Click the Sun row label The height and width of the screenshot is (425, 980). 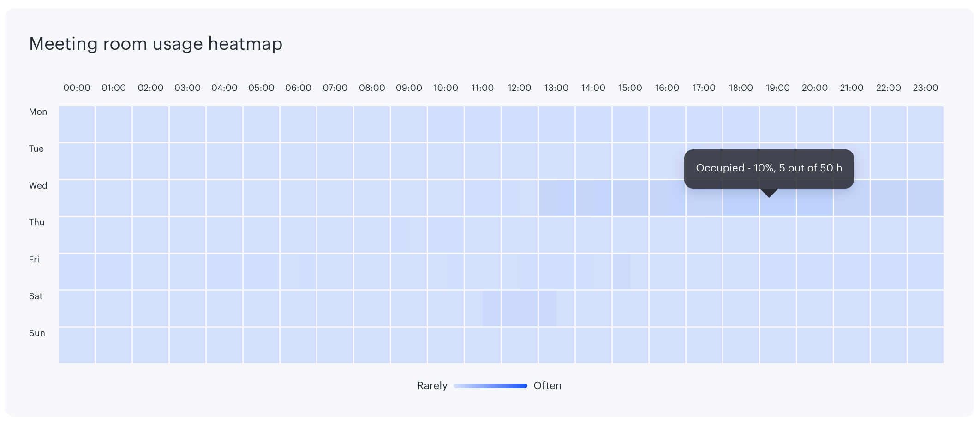(37, 333)
